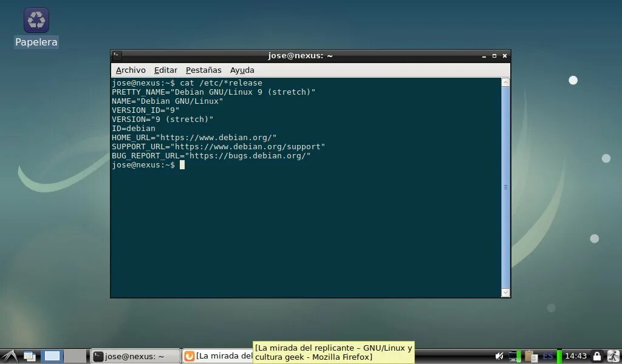Viewport: 622px width, 364px height.
Task: Click the show desktop windows icon in taskbar
Action: (30, 356)
